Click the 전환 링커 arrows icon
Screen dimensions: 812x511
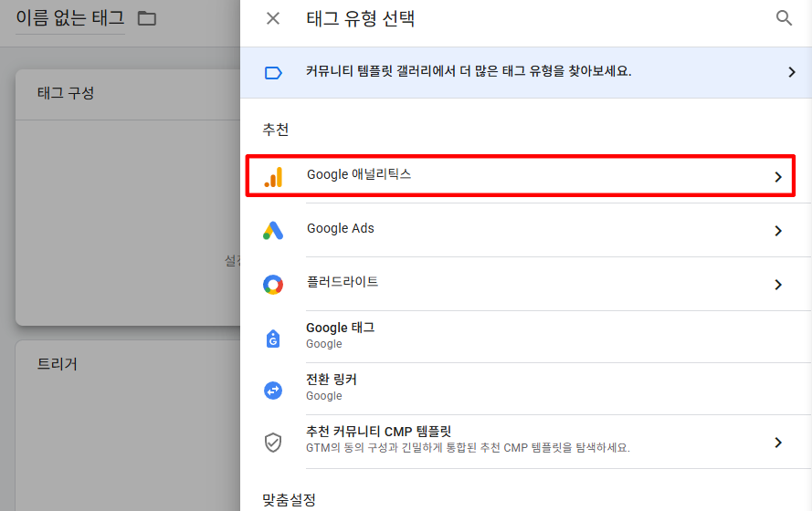(x=273, y=390)
